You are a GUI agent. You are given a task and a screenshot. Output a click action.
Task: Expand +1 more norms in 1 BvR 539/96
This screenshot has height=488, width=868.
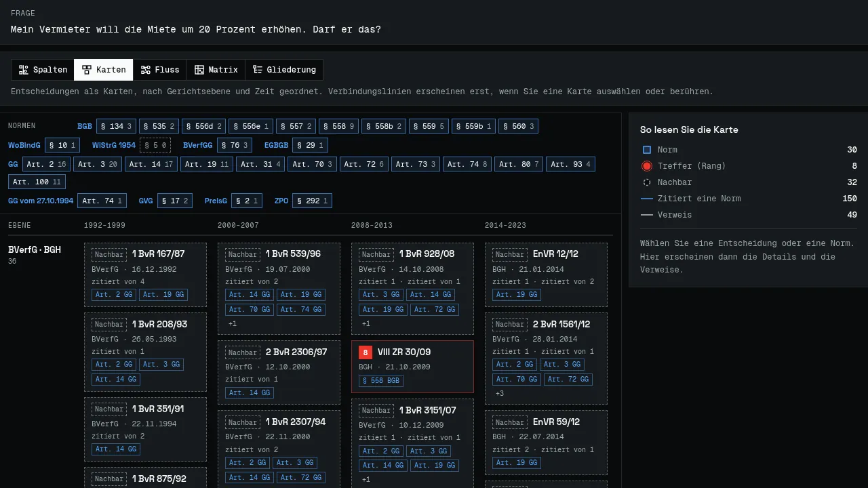click(233, 324)
